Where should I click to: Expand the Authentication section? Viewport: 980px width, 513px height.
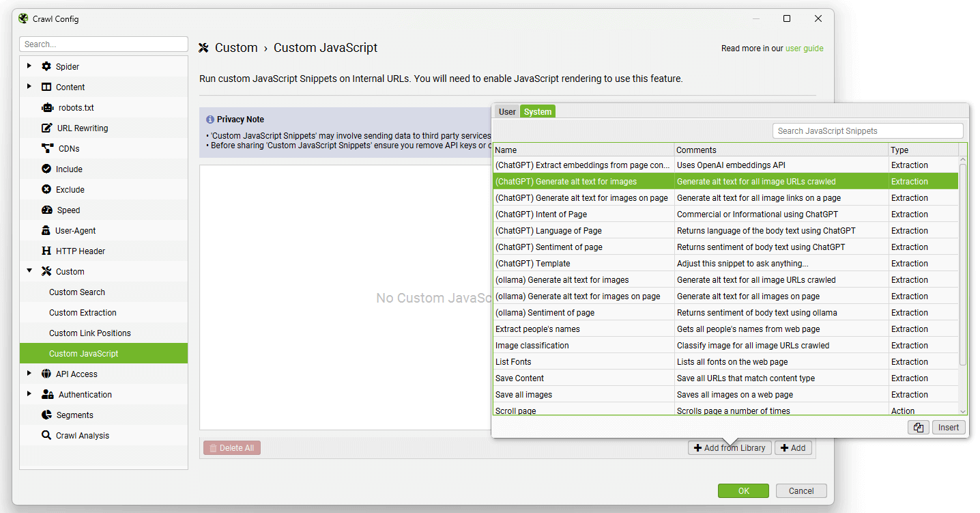point(29,394)
